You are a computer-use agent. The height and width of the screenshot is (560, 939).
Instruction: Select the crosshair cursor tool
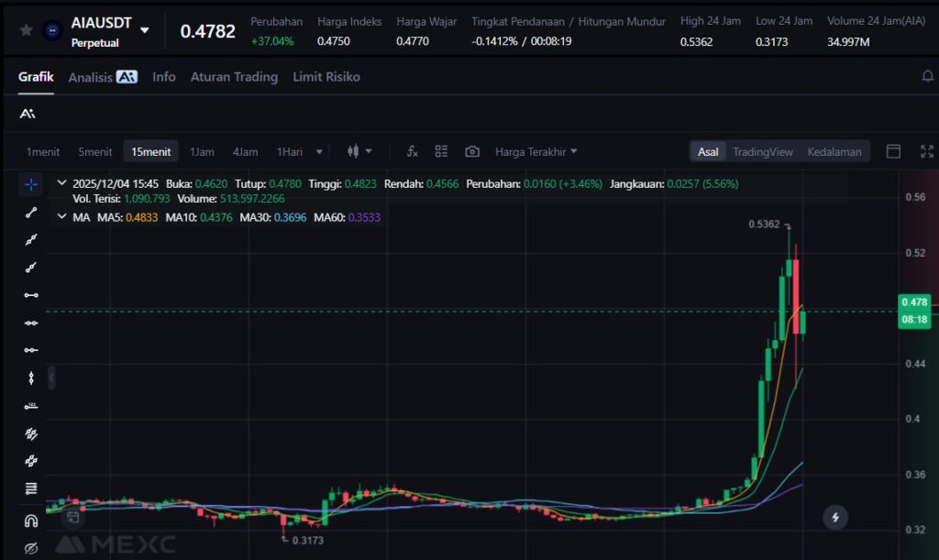pyautogui.click(x=31, y=184)
